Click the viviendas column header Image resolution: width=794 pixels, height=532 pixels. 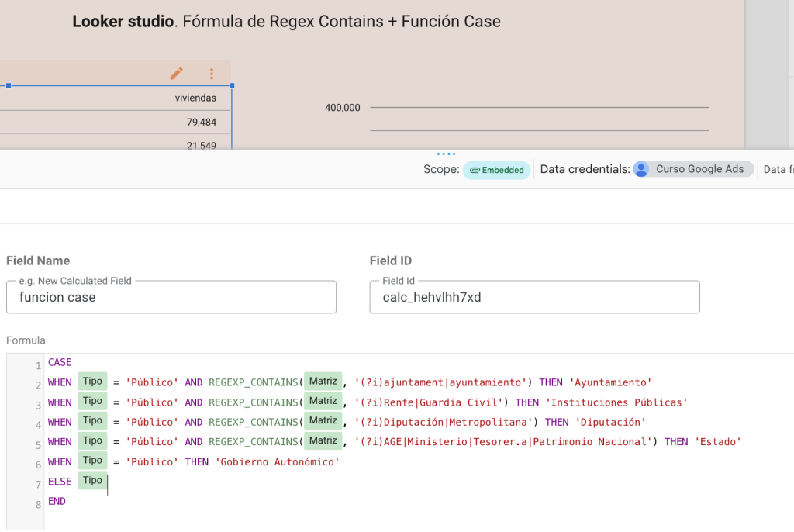195,98
